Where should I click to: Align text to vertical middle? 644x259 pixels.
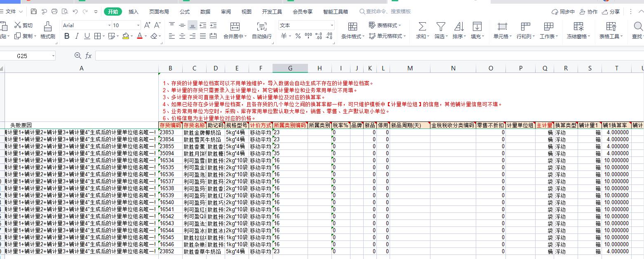pos(182,25)
